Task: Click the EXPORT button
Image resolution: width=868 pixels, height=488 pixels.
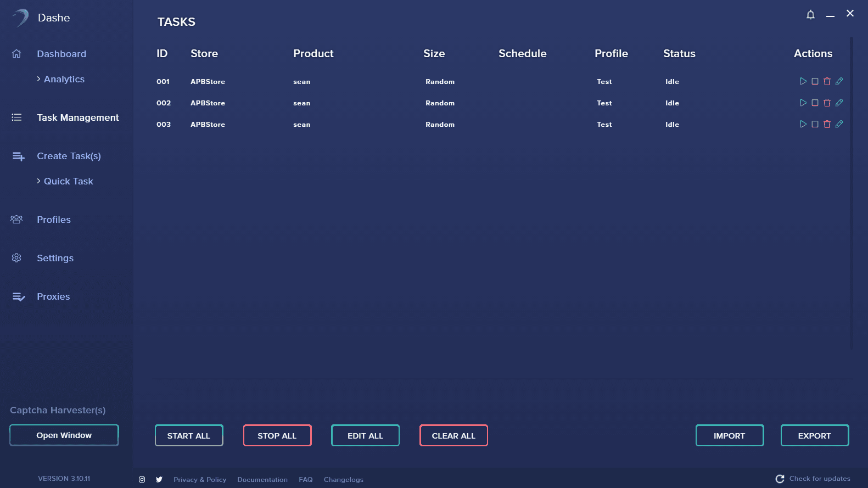Action: (814, 435)
